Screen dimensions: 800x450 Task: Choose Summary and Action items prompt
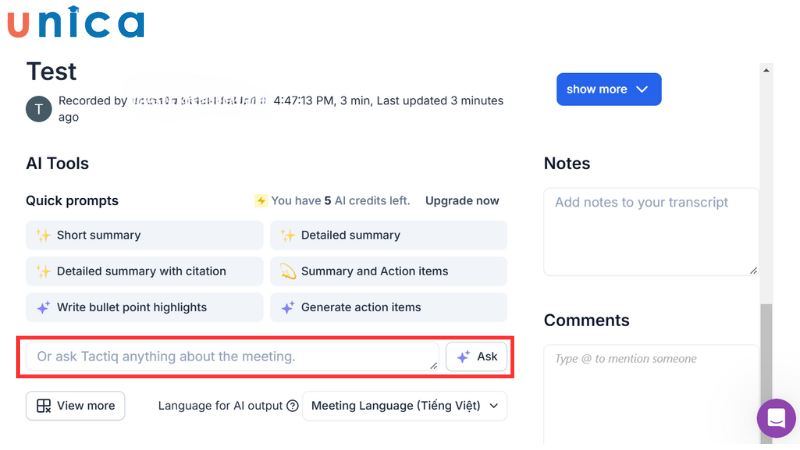pos(388,271)
